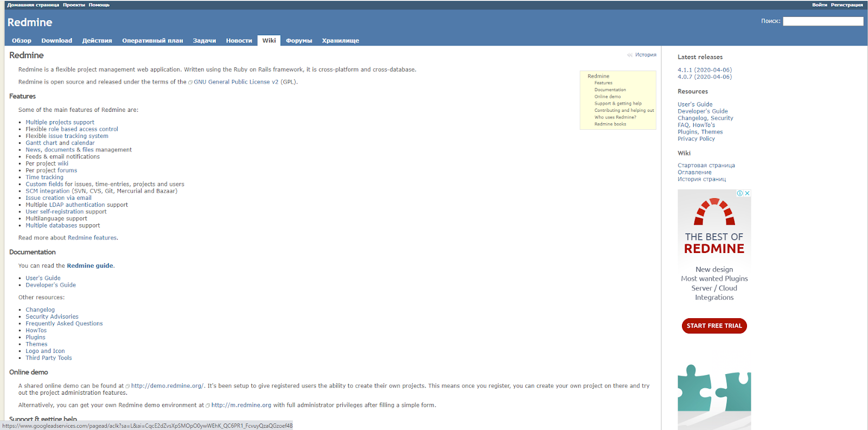Go to the Задачи tab

[205, 41]
